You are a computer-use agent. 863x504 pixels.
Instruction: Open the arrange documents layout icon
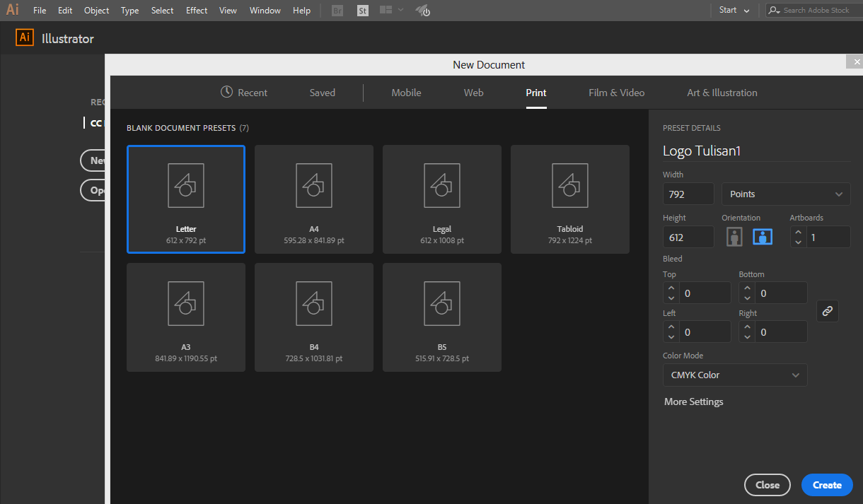[x=386, y=10]
